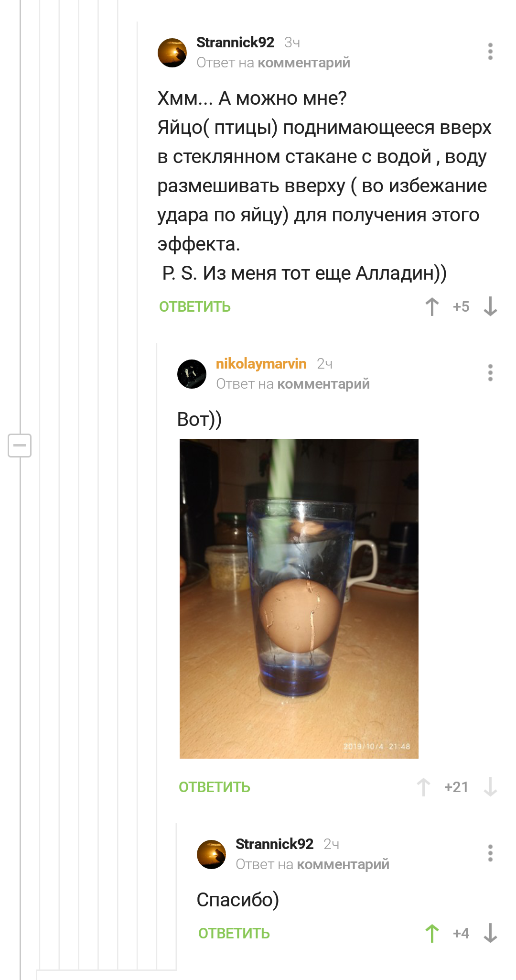Downvote the comment rated +21
The image size is (516, 980).
click(490, 787)
